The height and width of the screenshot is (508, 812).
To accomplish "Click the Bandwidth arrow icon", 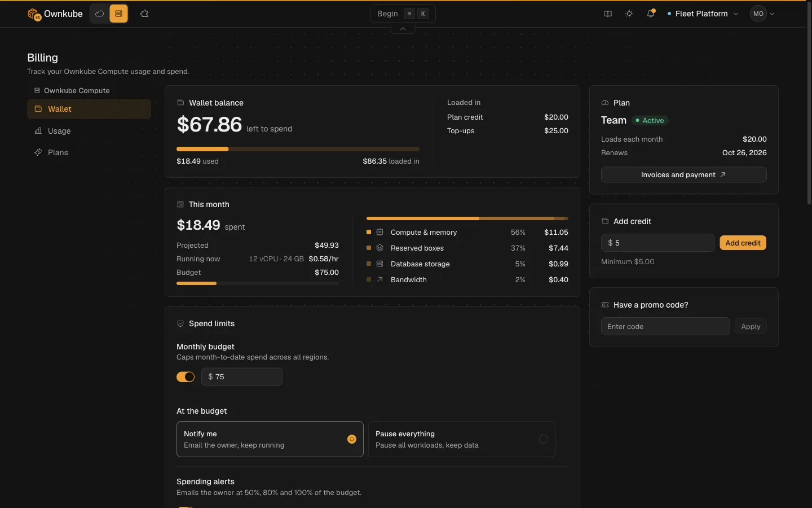I will point(380,279).
